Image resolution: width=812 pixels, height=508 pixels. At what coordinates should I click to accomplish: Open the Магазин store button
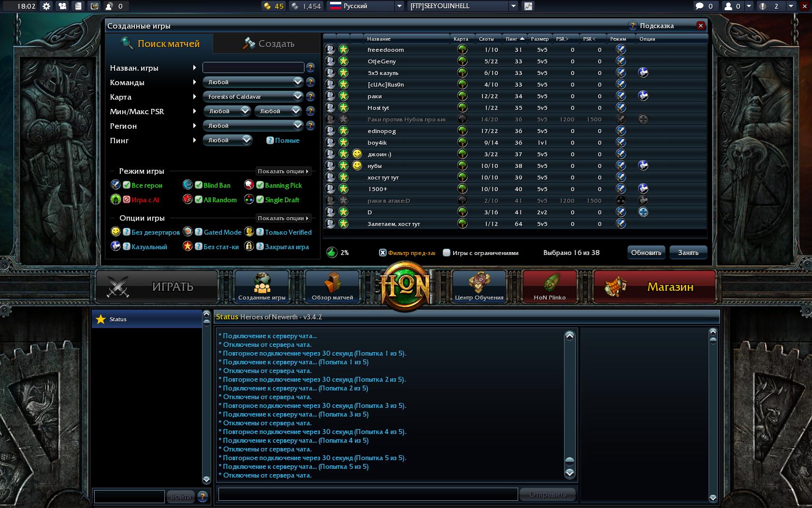(x=654, y=286)
